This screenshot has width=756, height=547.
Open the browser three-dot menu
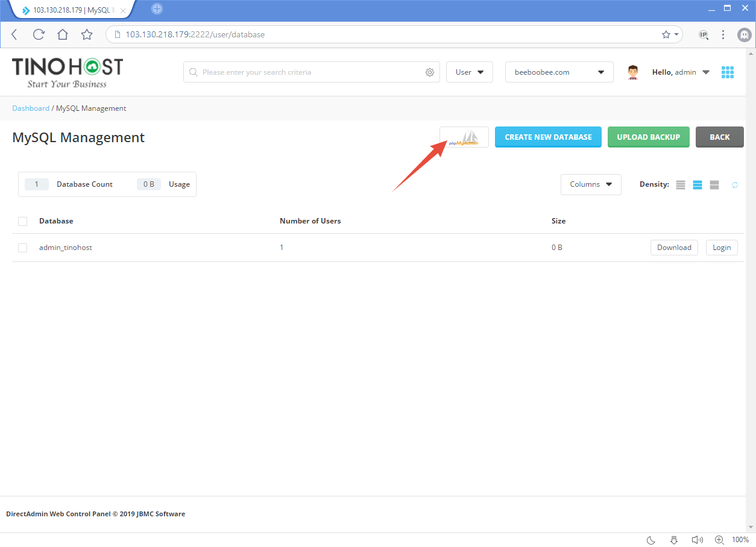[723, 34]
